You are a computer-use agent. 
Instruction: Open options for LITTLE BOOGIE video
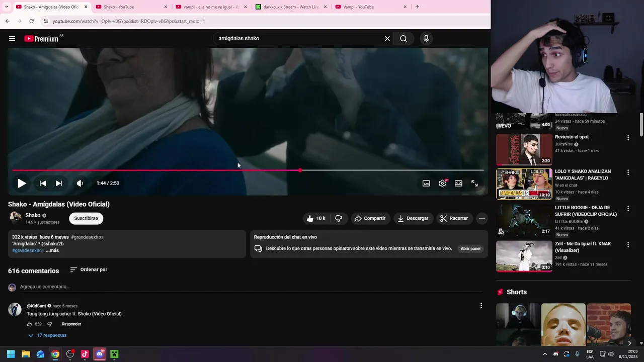[x=628, y=209]
